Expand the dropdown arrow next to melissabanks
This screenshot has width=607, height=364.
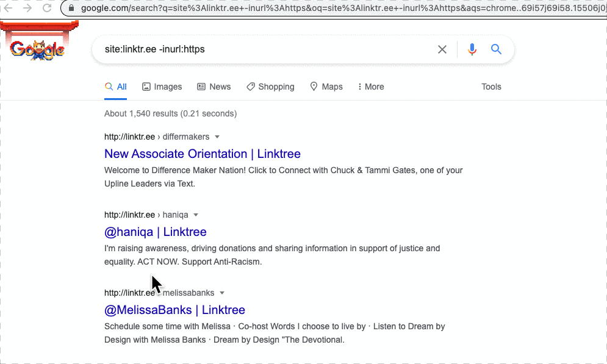[222, 293]
